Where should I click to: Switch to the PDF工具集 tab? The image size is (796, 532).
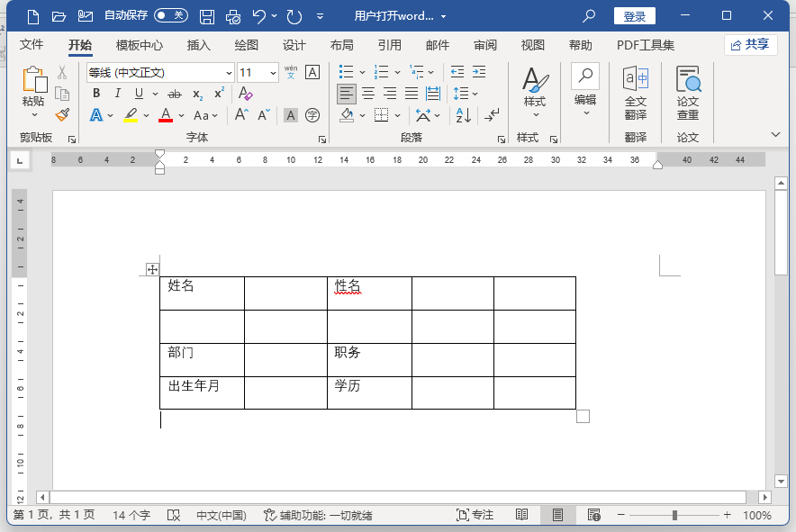pos(646,45)
